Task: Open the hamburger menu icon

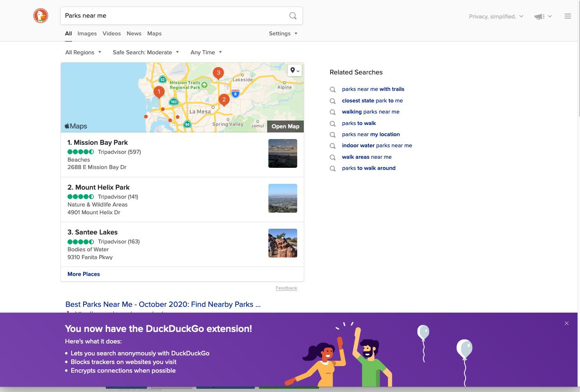Action: pyautogui.click(x=568, y=16)
